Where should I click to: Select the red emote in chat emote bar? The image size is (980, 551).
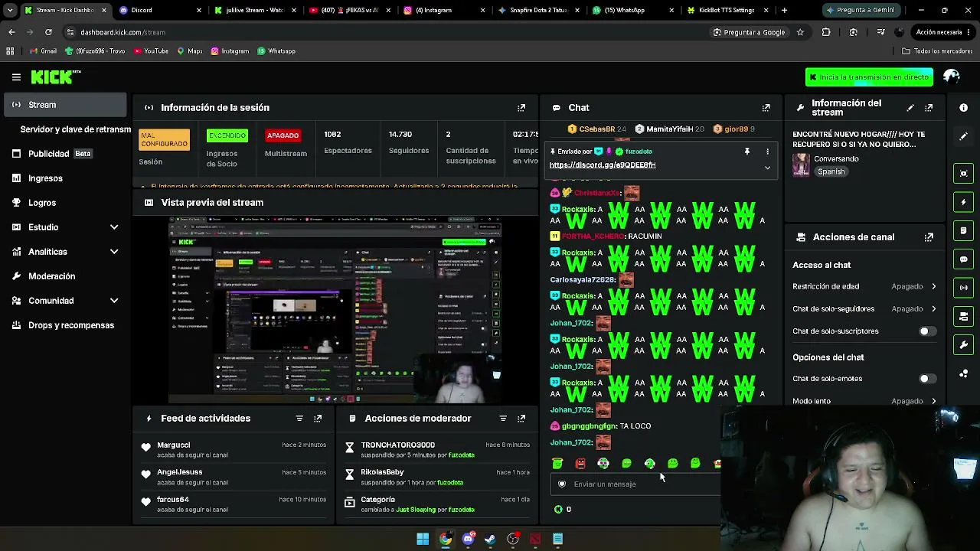pyautogui.click(x=580, y=463)
